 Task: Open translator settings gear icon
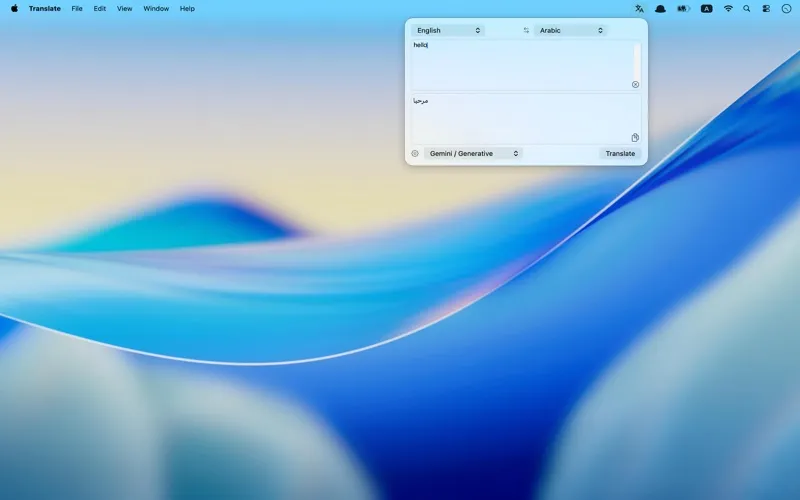pyautogui.click(x=415, y=154)
